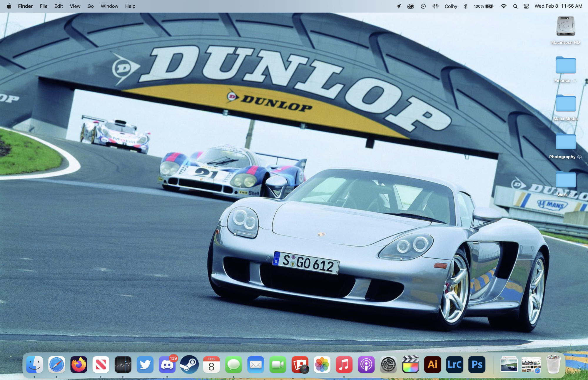This screenshot has width=588, height=380.
Task: Open the Help menu
Action: coord(130,6)
